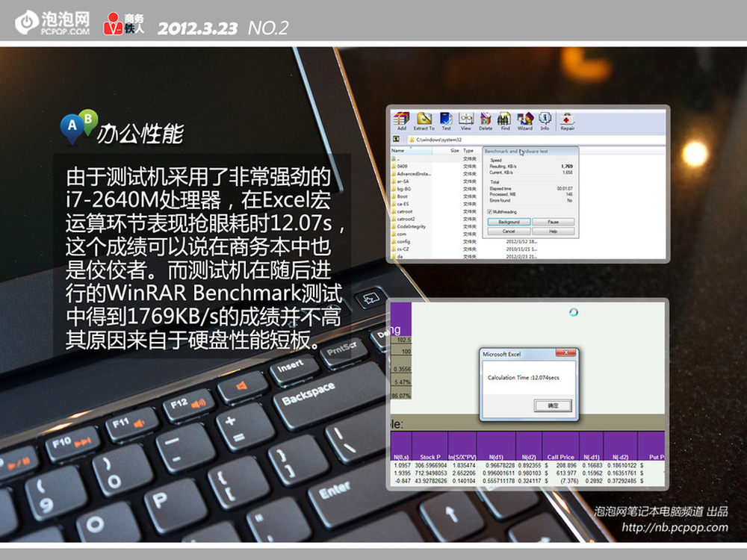Click the cell value (7.376)
This screenshot has height=560, width=747.
568,481
